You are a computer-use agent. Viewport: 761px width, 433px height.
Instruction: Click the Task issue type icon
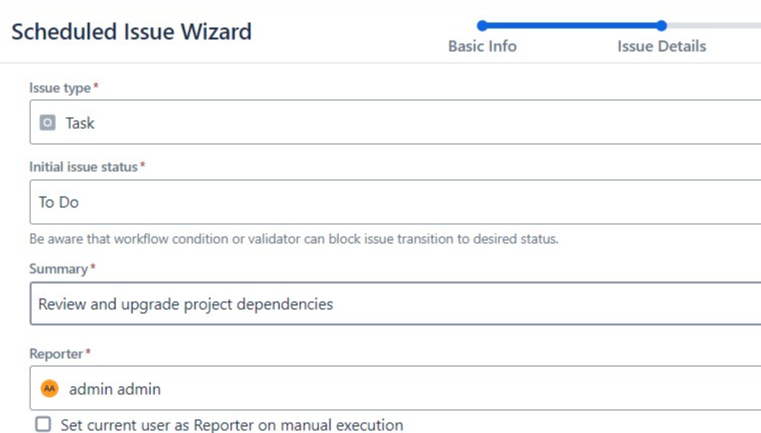[x=47, y=123]
